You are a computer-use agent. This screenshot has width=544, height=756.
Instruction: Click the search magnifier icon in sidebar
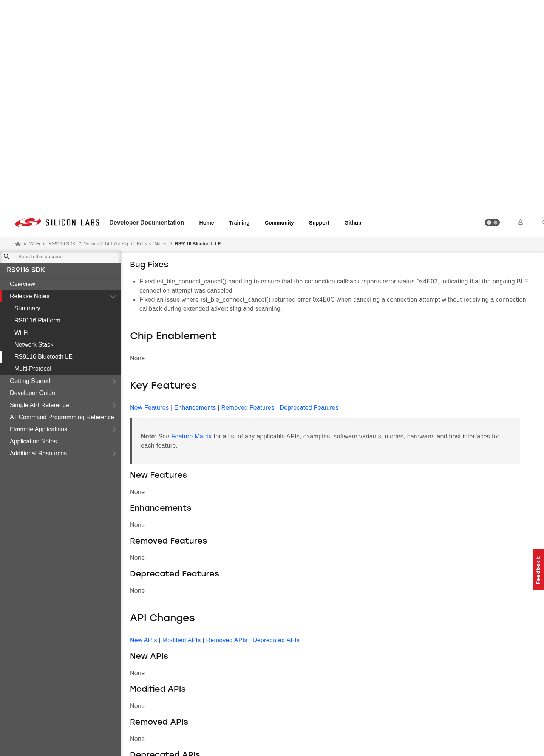[6, 256]
